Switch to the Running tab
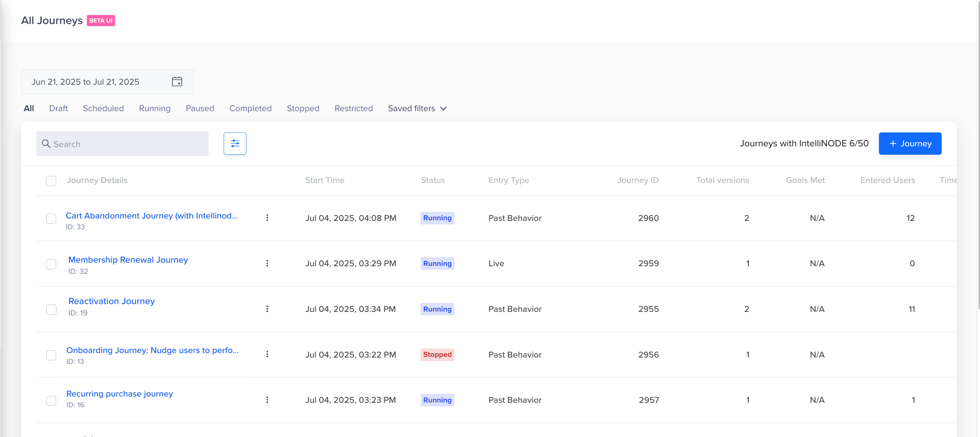The height and width of the screenshot is (437, 980). pyautogui.click(x=154, y=108)
